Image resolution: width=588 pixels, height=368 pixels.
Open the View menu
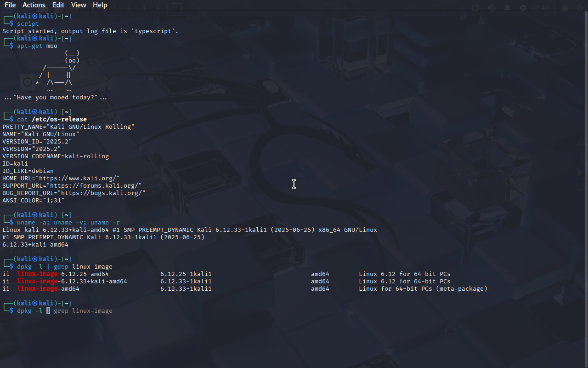(x=79, y=5)
